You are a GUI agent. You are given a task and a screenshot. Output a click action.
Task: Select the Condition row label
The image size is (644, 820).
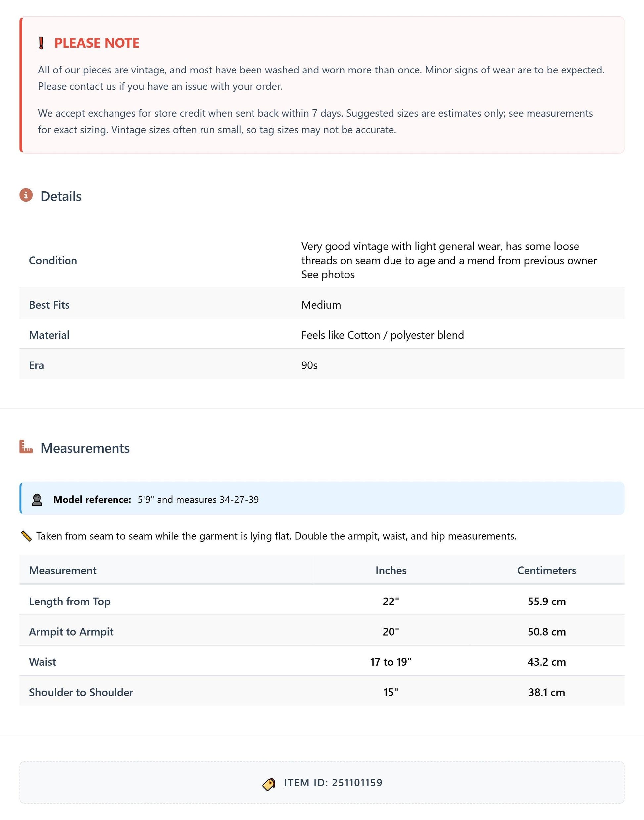[x=53, y=260]
